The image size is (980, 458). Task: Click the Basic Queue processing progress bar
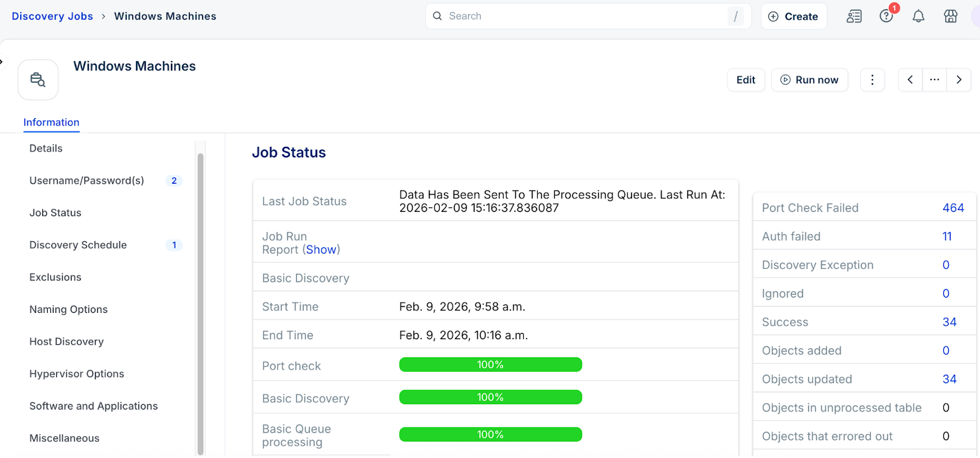pos(491,435)
